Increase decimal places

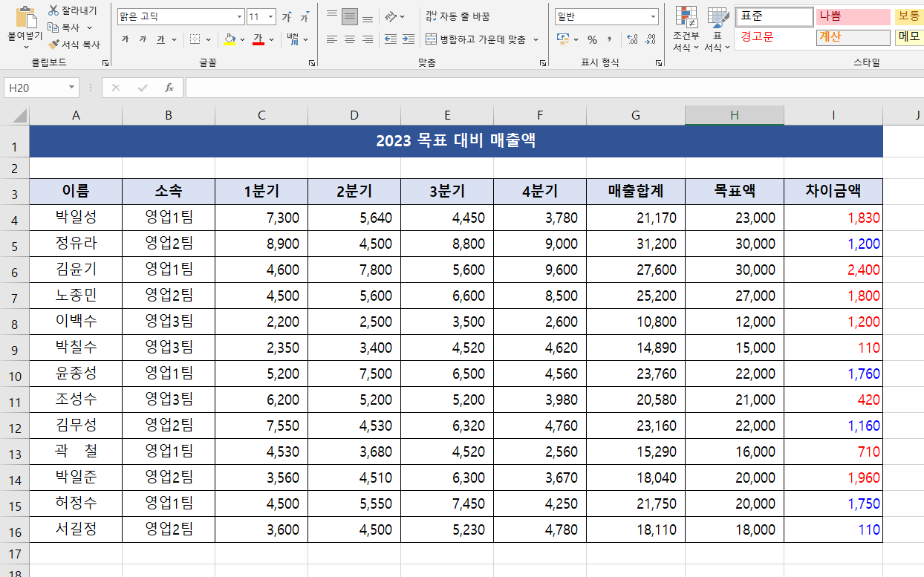coord(632,39)
